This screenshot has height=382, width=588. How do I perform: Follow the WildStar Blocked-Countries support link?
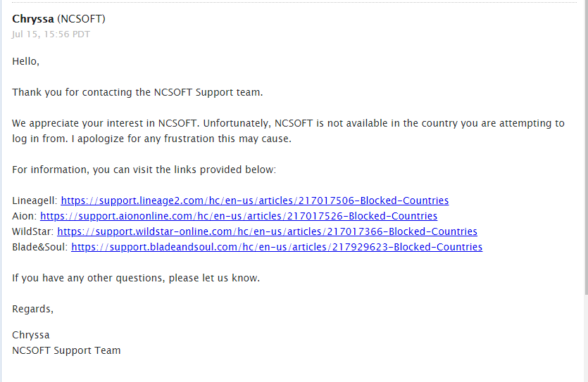click(267, 231)
